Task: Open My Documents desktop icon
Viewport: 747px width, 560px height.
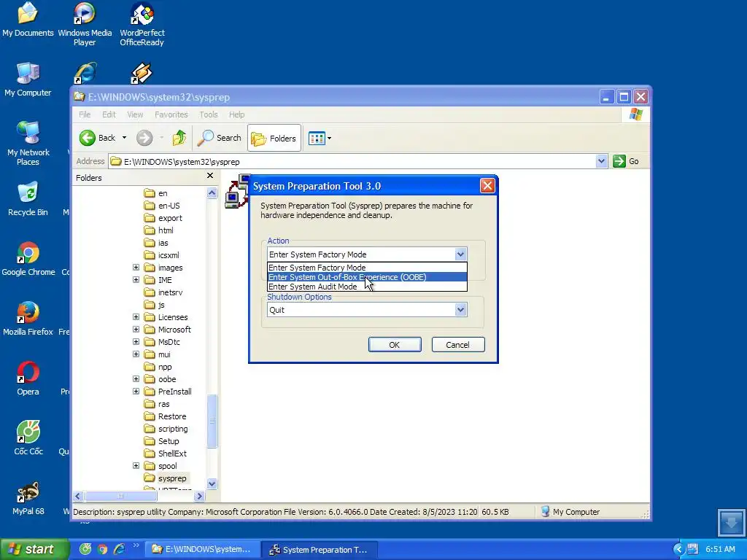Action: pos(28,20)
